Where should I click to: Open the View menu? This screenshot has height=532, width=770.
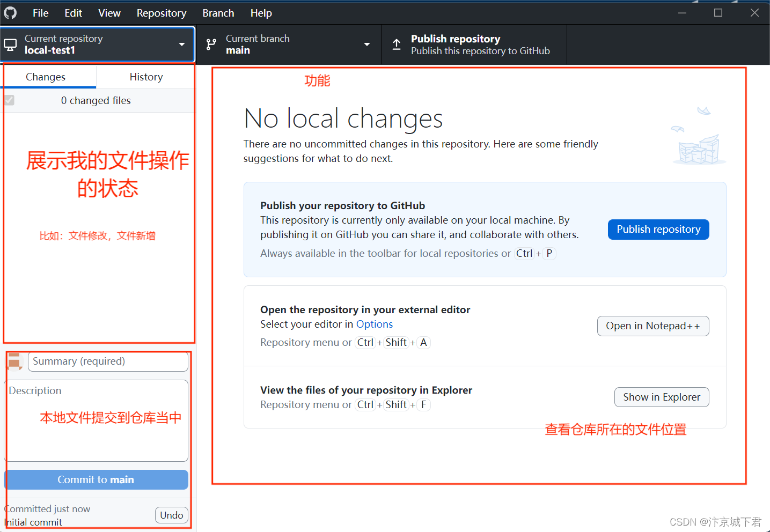pyautogui.click(x=109, y=13)
